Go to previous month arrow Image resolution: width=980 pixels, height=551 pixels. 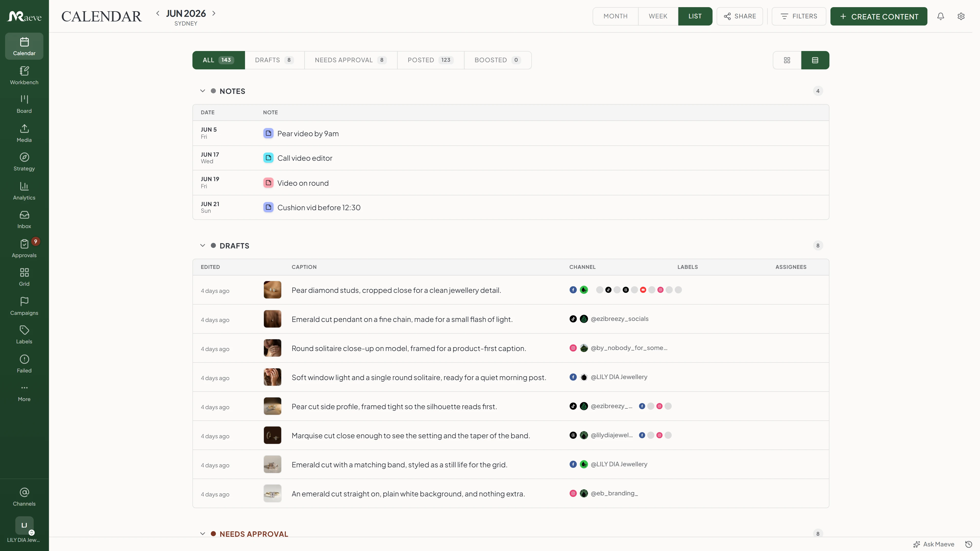tap(157, 13)
